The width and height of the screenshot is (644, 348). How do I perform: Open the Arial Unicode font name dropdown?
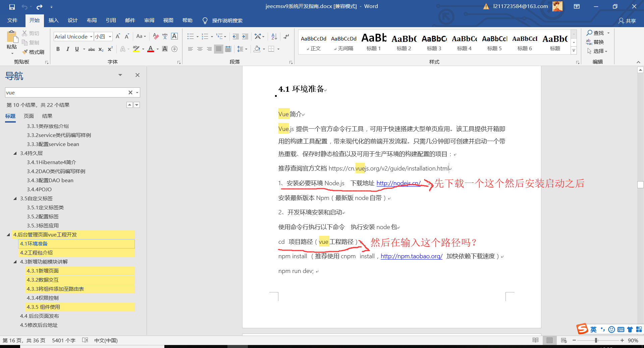(91, 37)
